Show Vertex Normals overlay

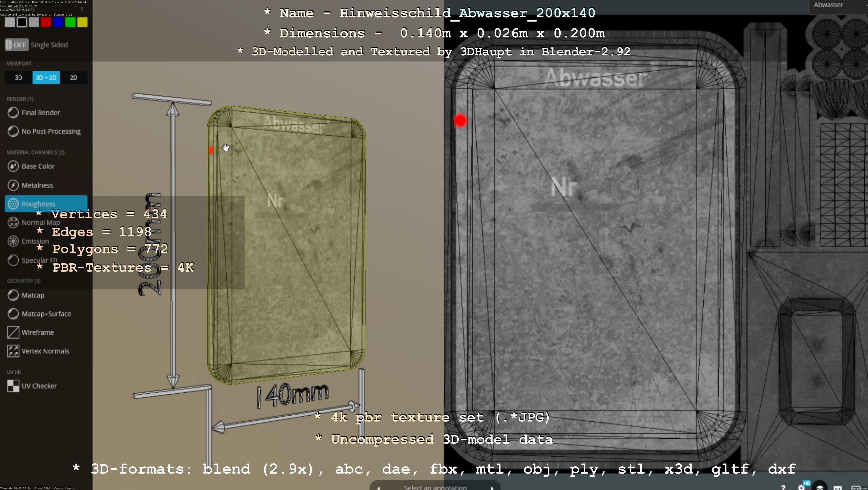coord(45,351)
